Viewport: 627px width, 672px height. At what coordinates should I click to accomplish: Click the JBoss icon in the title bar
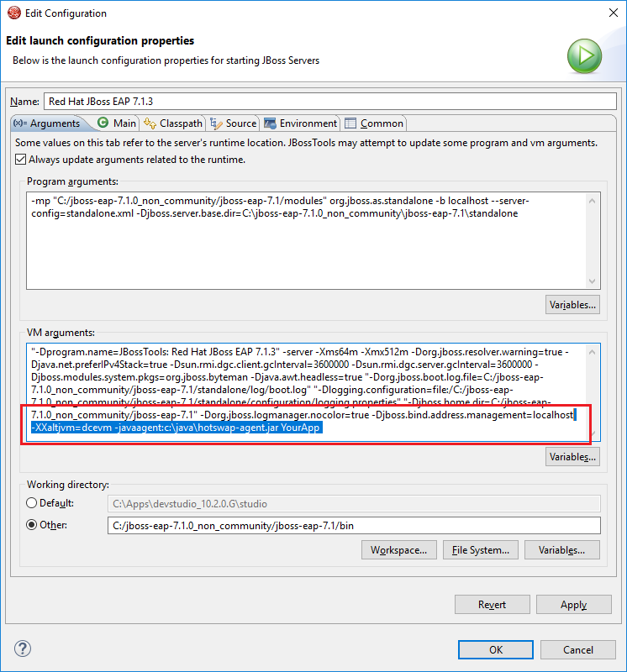14,13
